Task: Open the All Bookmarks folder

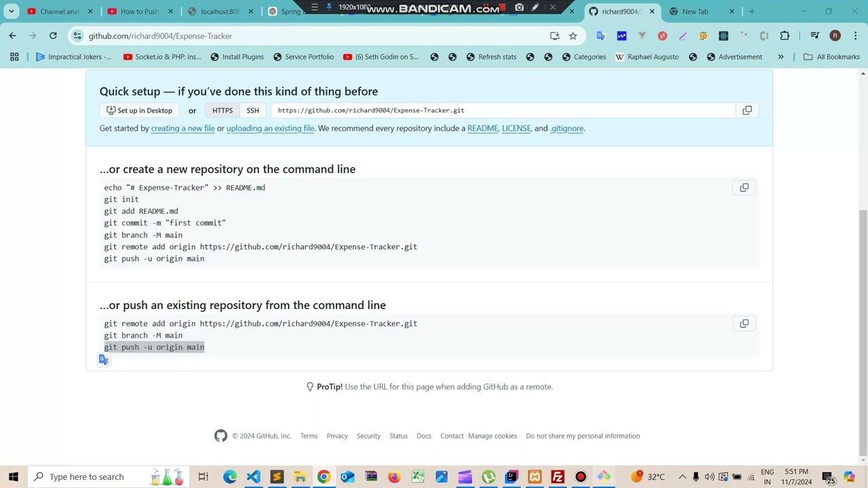Action: coord(831,57)
